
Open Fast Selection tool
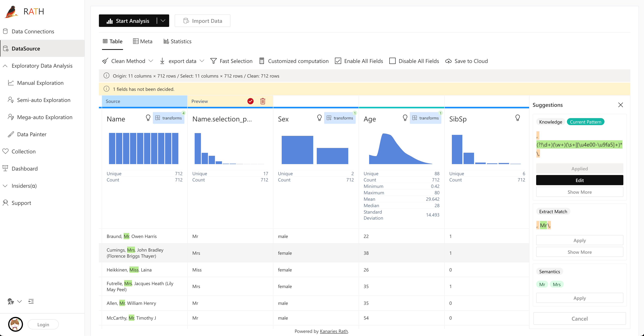(231, 61)
